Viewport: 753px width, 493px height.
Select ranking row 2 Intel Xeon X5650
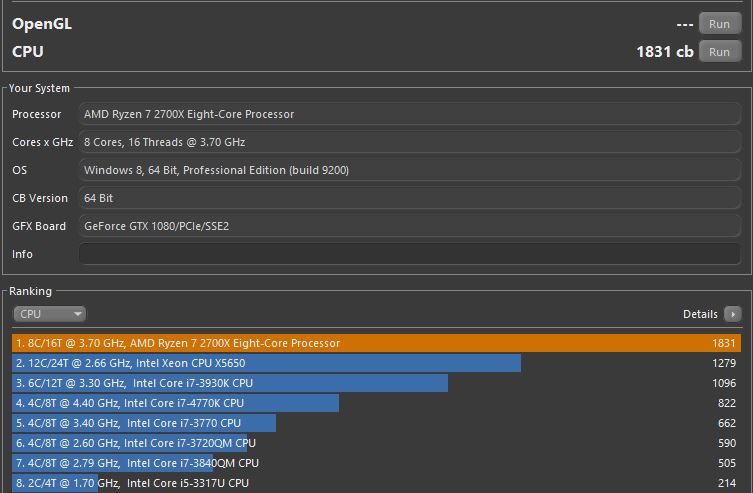coord(376,363)
